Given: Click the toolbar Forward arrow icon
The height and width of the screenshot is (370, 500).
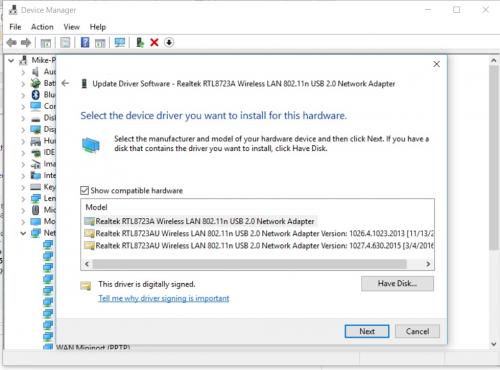Looking at the screenshot, I should pos(26,42).
